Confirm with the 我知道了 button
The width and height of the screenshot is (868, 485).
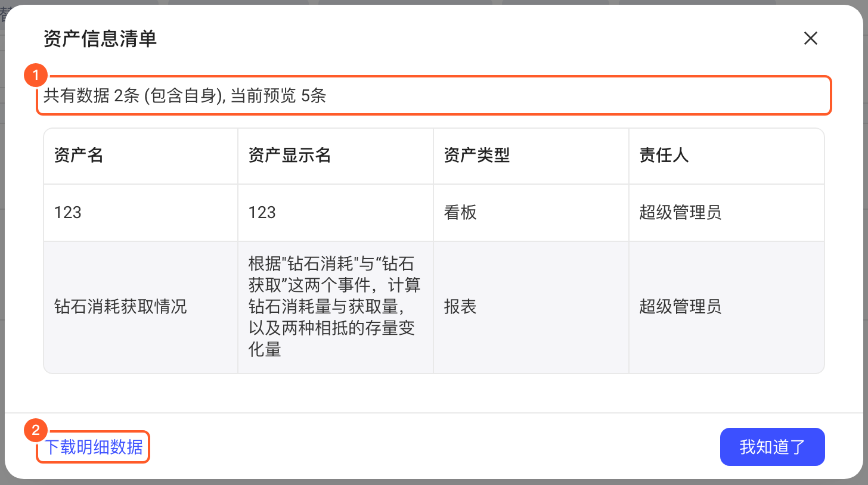772,447
